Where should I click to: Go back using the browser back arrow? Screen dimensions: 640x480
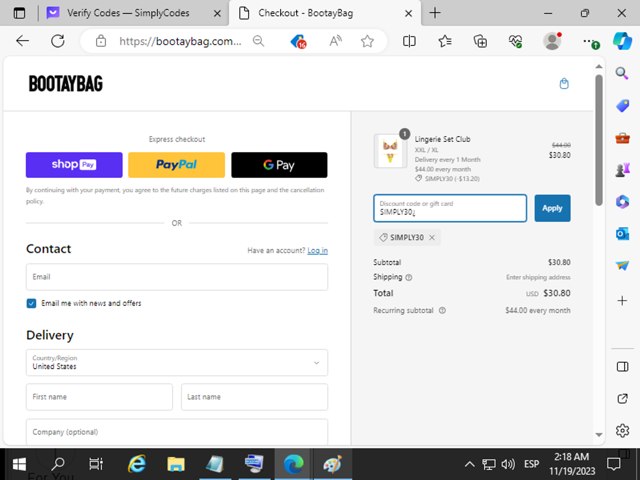pyautogui.click(x=22, y=41)
